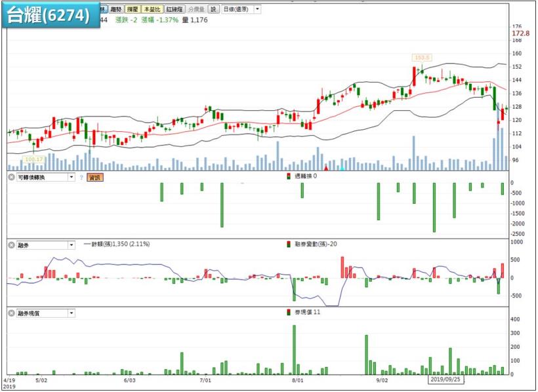The width and height of the screenshot is (538, 392).
Task: Switch to the 趨勢 tab
Action: point(115,10)
